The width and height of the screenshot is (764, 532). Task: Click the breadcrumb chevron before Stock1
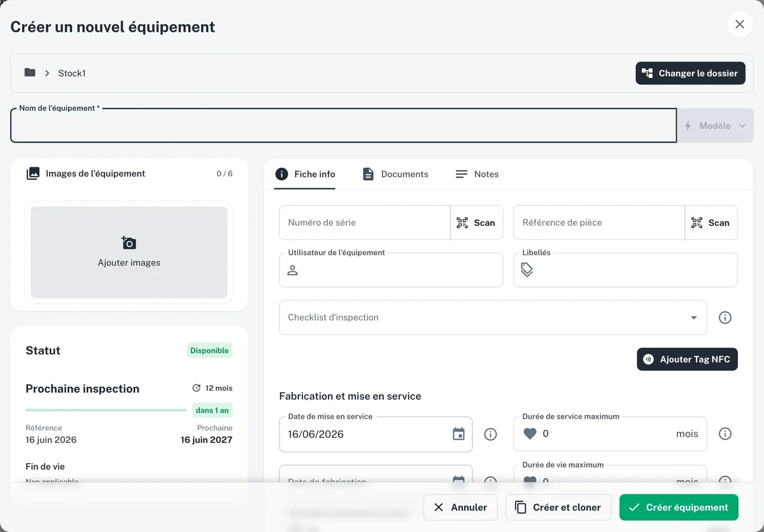[47, 73]
